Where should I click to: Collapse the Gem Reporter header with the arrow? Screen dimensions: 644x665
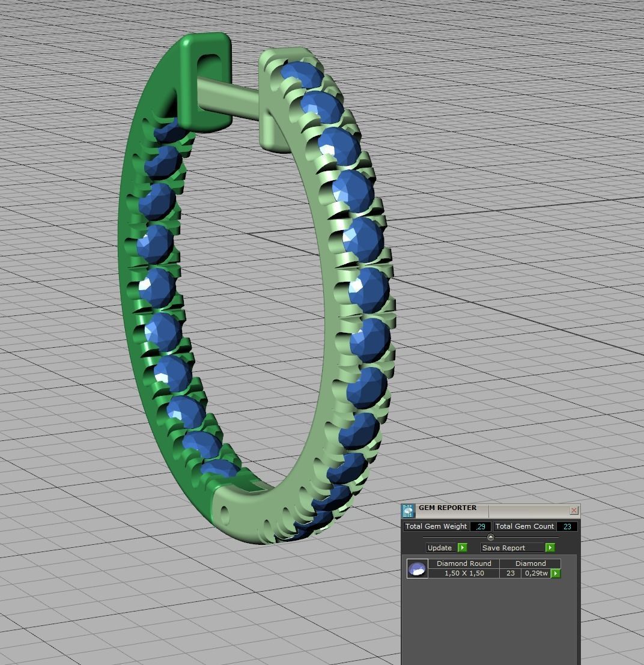point(490,537)
